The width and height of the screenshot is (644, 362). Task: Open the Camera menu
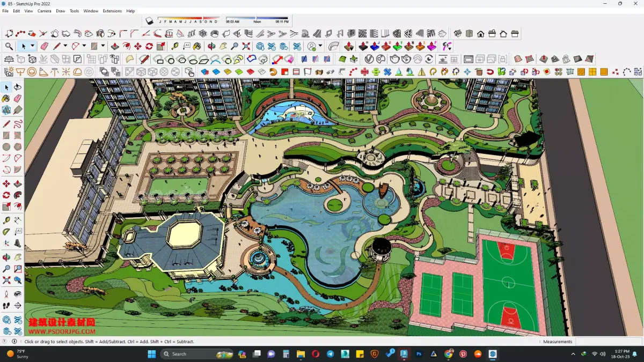pyautogui.click(x=45, y=11)
